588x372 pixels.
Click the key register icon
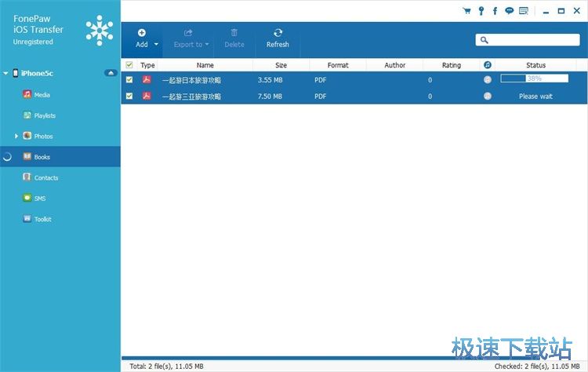pos(481,11)
